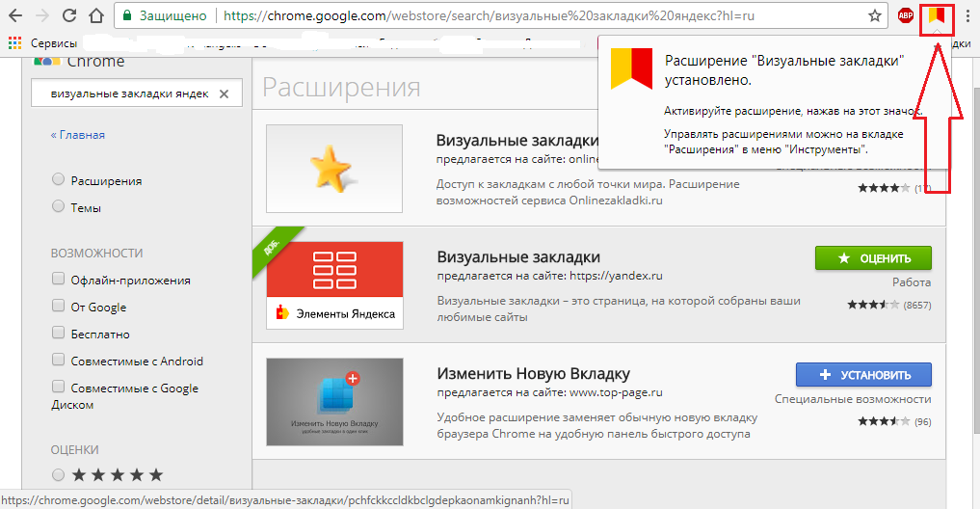Click the rating stars with 8657 reviews
The width and height of the screenshot is (980, 509).
pyautogui.click(x=873, y=305)
